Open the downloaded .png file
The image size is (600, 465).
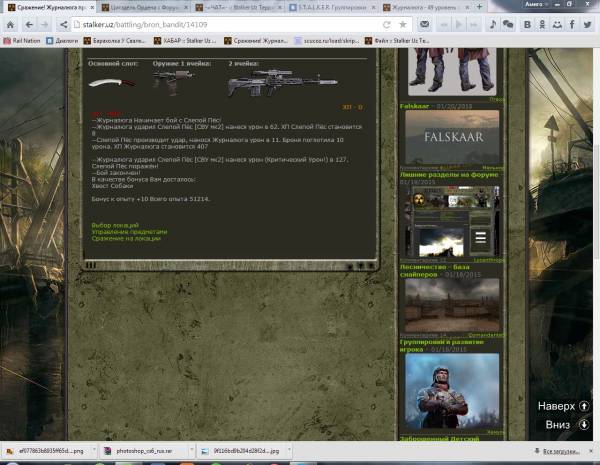(46, 451)
